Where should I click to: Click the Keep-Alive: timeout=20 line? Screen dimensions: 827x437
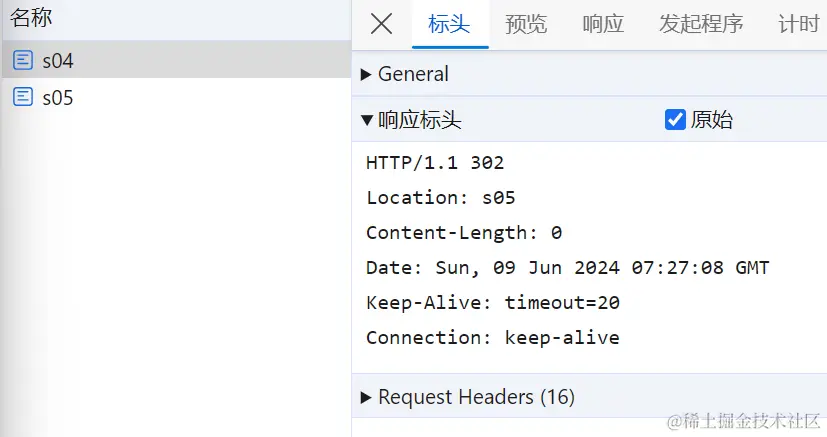493,303
